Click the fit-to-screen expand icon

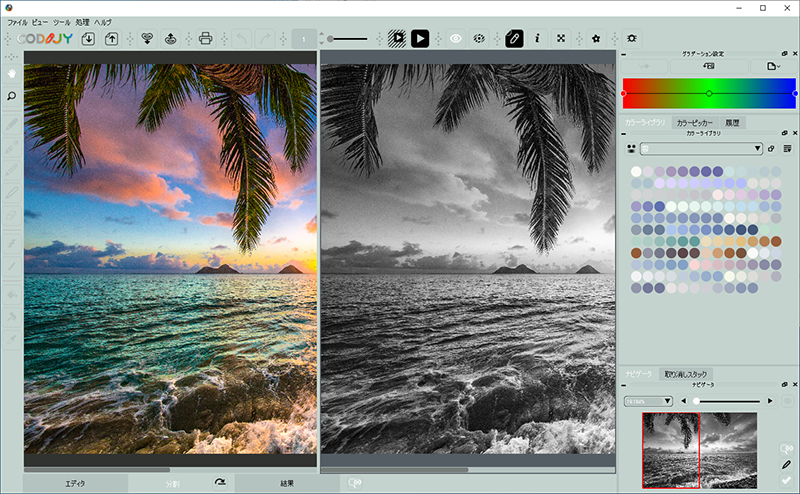click(x=561, y=39)
